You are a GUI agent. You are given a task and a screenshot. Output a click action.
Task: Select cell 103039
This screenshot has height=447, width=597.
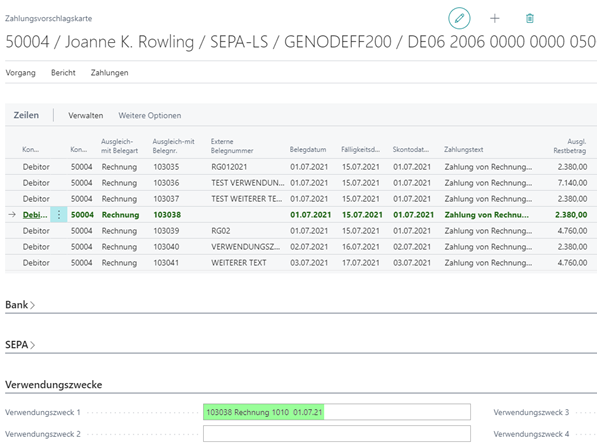coord(166,231)
